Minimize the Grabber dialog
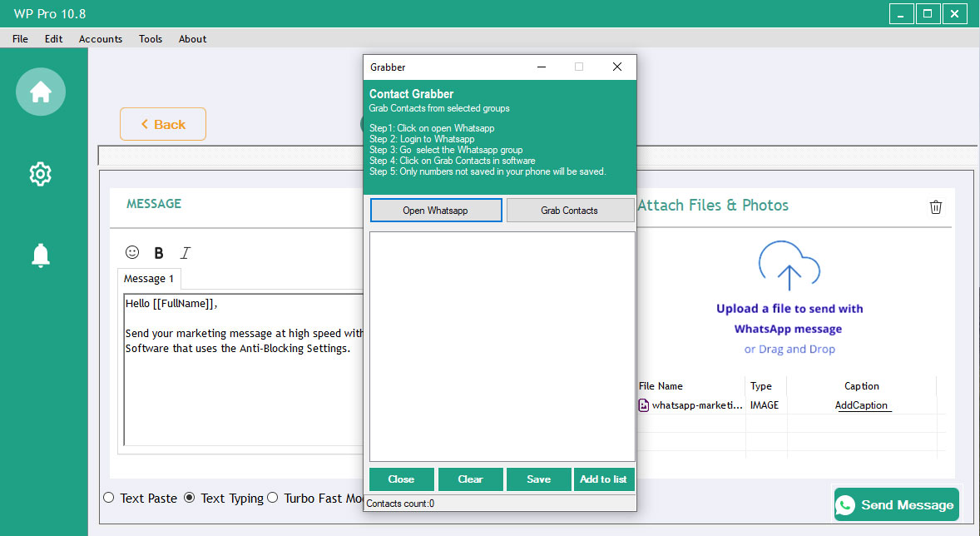This screenshot has width=980, height=536. pos(542,67)
